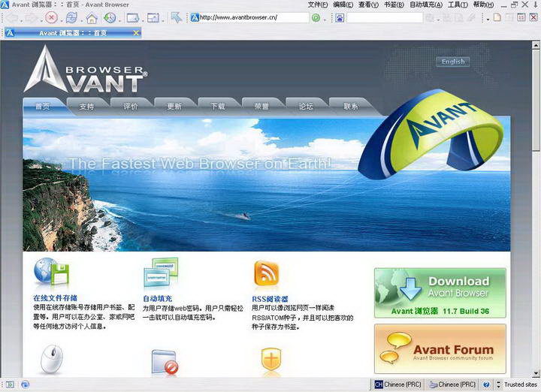This screenshot has height=392, width=541.
Task: Open the 文件(F) menu
Action: pos(318,5)
